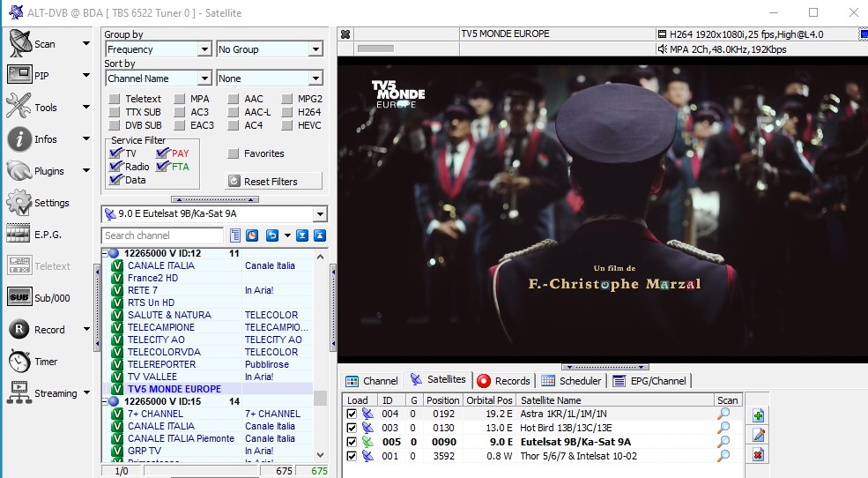Open the Records tab

504,381
